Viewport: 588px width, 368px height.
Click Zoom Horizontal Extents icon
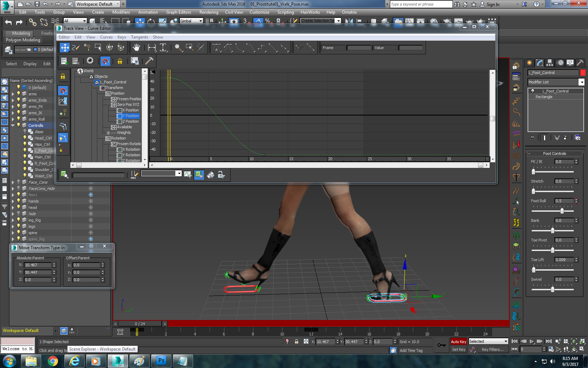tap(152, 47)
